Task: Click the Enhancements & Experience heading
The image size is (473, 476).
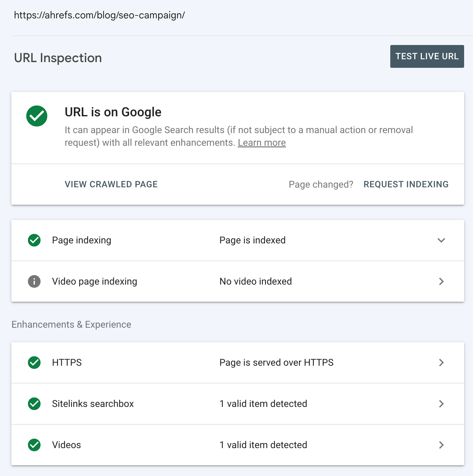Action: pyautogui.click(x=71, y=325)
